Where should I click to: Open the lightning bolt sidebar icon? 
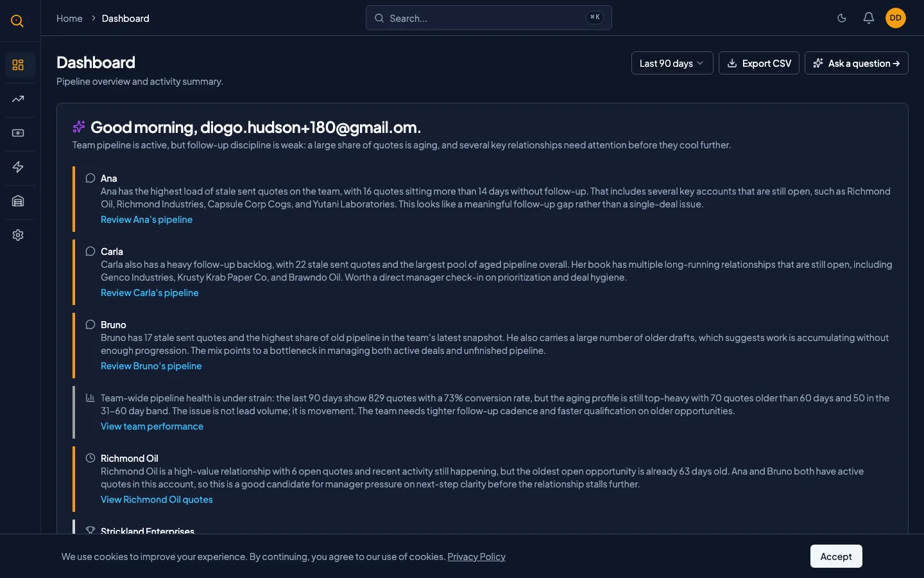tap(18, 167)
